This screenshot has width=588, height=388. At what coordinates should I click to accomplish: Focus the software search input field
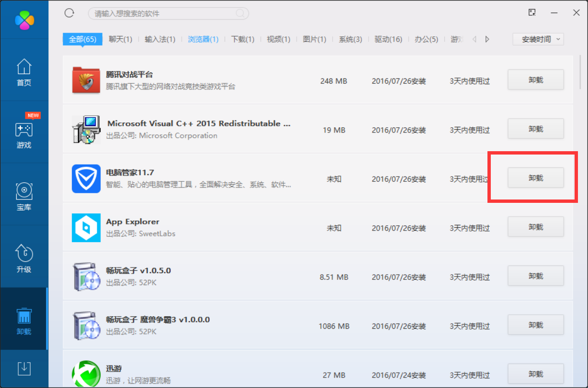click(x=168, y=13)
